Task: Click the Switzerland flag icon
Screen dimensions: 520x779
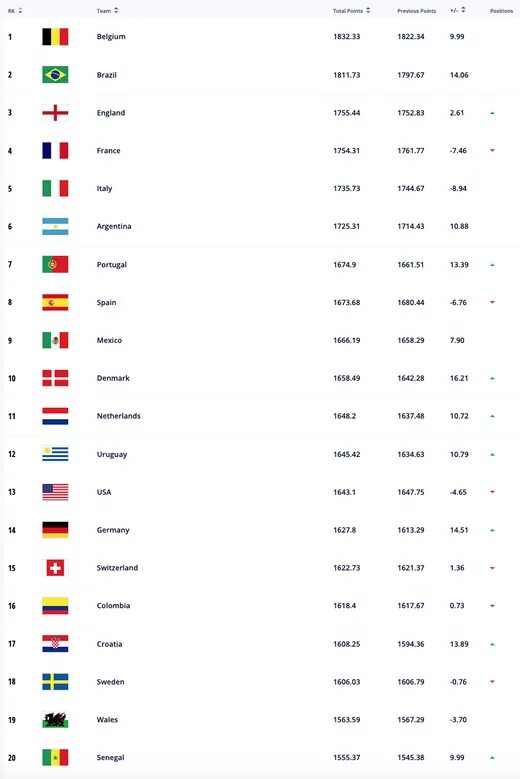Action: (x=55, y=568)
